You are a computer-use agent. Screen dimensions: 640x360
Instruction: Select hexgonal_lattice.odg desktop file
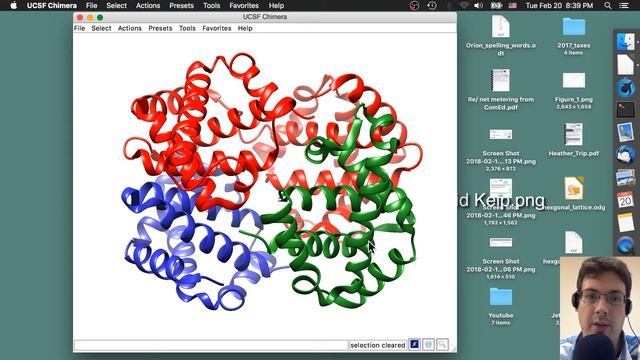(x=573, y=193)
